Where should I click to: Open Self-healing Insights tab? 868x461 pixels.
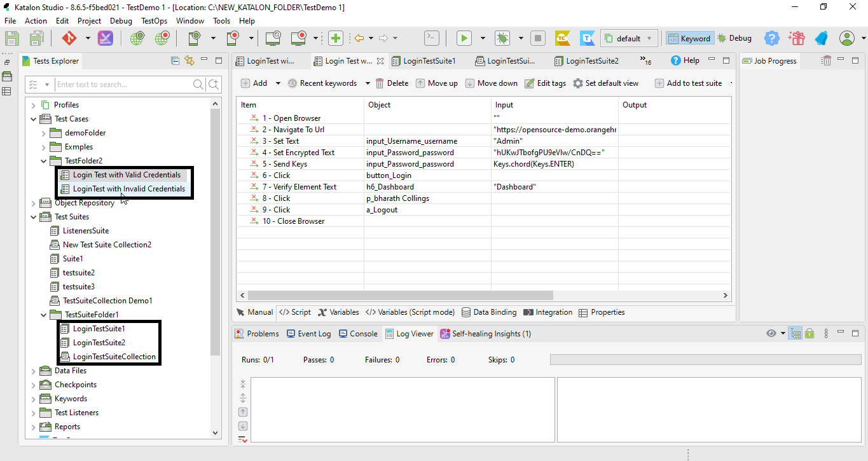pos(486,334)
